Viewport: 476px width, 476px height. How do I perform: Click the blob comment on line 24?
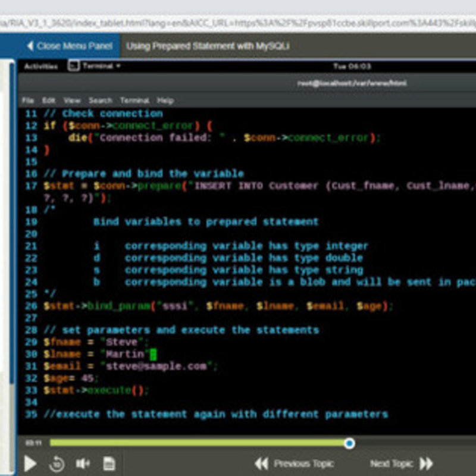point(284,282)
